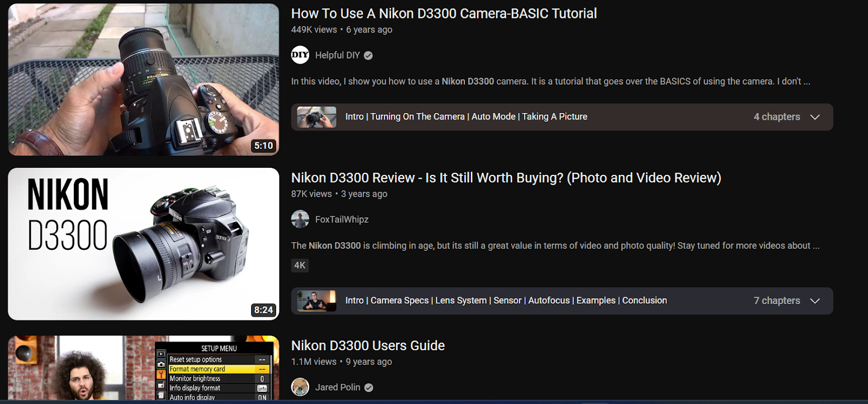Screen dimensions: 868x404
Task: Click the 8:24 duration badge
Action: click(264, 310)
